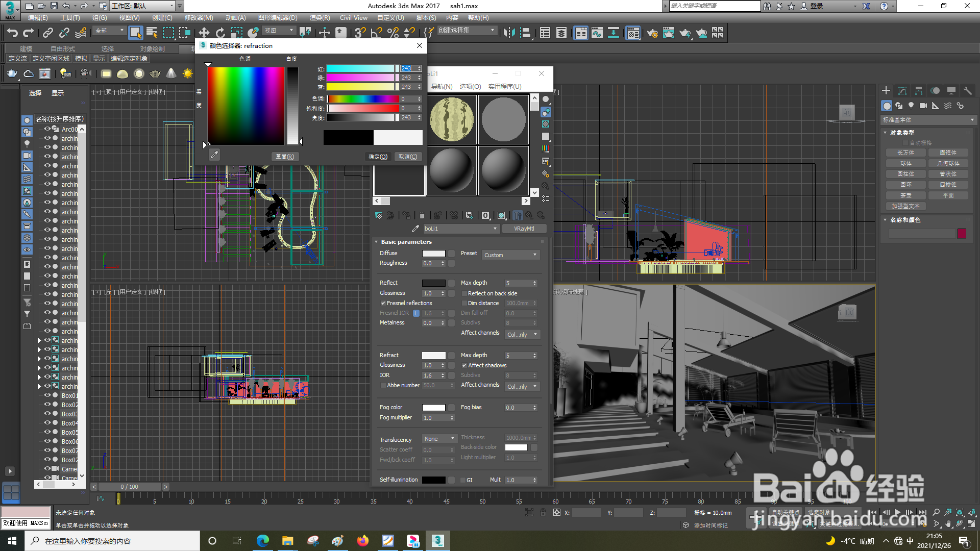Open the Translucency None dropdown
The image size is (980, 552).
(439, 439)
